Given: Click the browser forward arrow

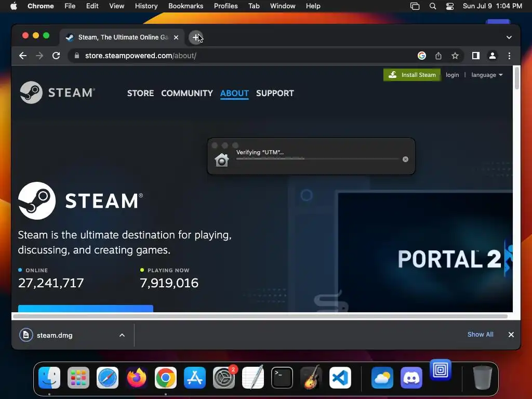Looking at the screenshot, I should point(39,56).
